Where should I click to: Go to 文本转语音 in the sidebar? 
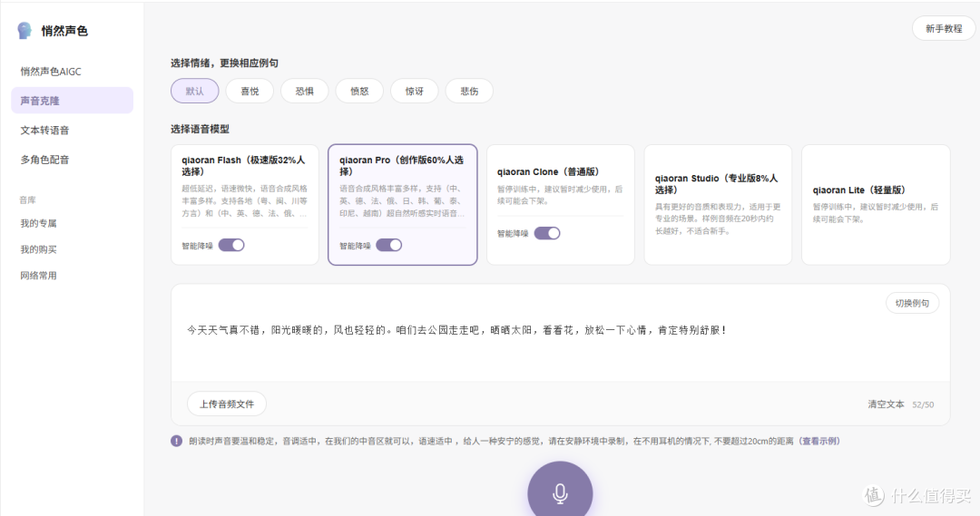tap(44, 130)
